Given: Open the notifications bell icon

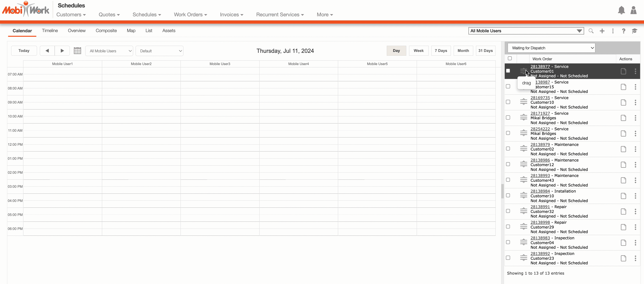Looking at the screenshot, I should 621,10.
